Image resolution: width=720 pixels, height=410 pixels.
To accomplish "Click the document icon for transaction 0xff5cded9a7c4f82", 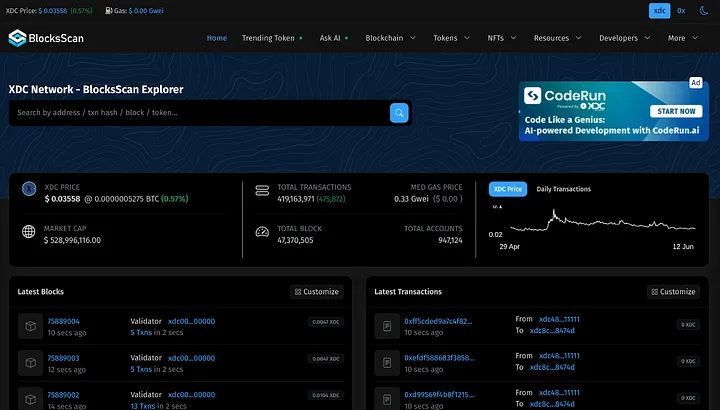I will click(x=385, y=326).
